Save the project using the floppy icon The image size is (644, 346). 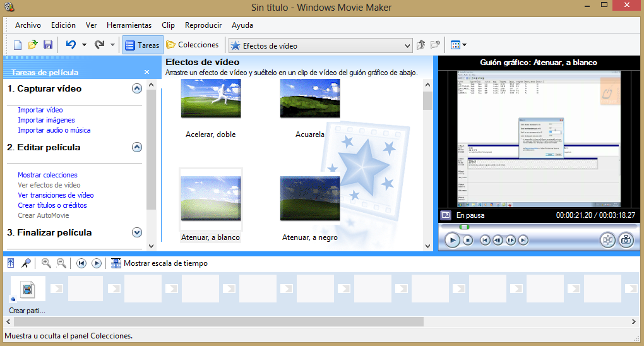[48, 45]
